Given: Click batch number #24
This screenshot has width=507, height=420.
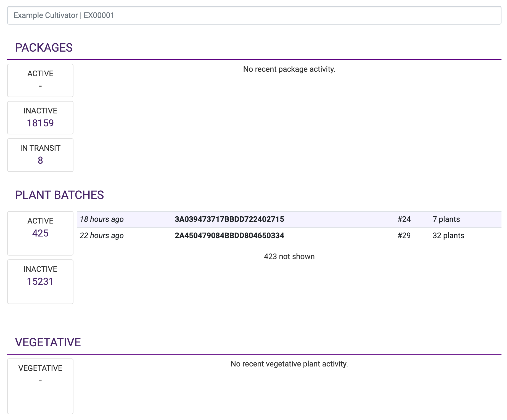Looking at the screenshot, I should tap(404, 219).
